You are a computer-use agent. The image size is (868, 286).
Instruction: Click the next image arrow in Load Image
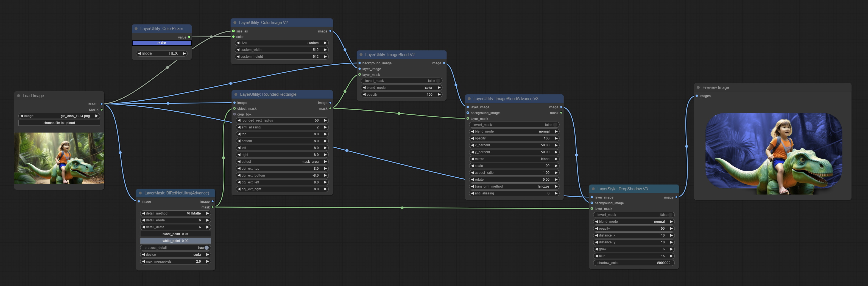tap(96, 116)
